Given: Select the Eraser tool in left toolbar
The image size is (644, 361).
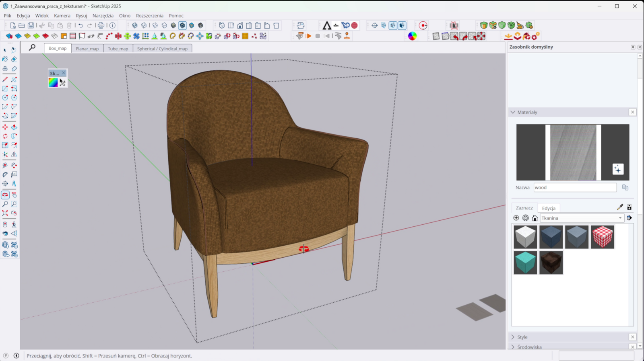Looking at the screenshot, I should tap(14, 59).
